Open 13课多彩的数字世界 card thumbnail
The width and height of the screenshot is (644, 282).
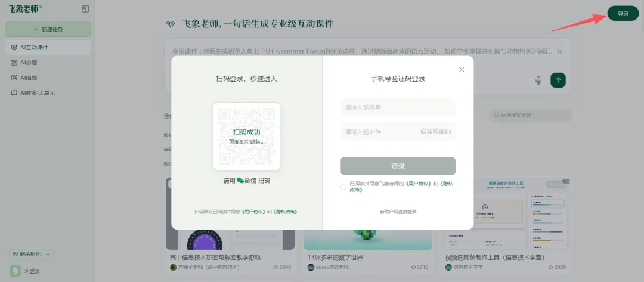(x=368, y=239)
